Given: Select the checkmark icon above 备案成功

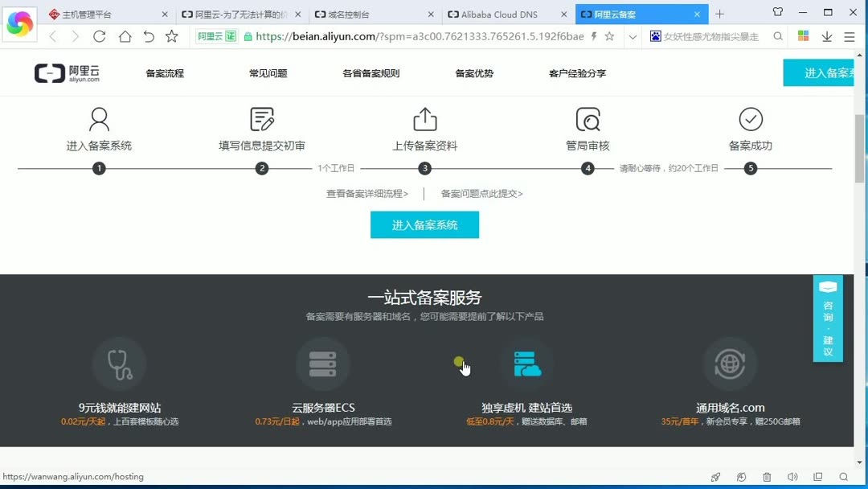Looking at the screenshot, I should [x=750, y=120].
